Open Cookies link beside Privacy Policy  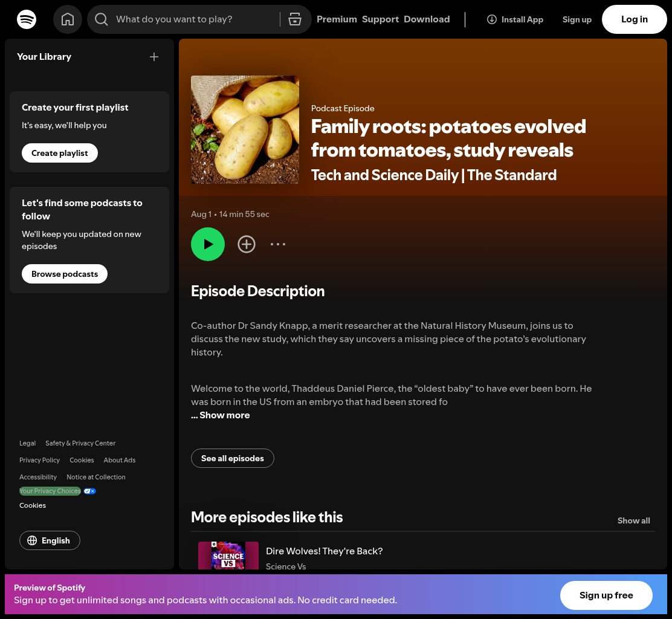tap(82, 460)
